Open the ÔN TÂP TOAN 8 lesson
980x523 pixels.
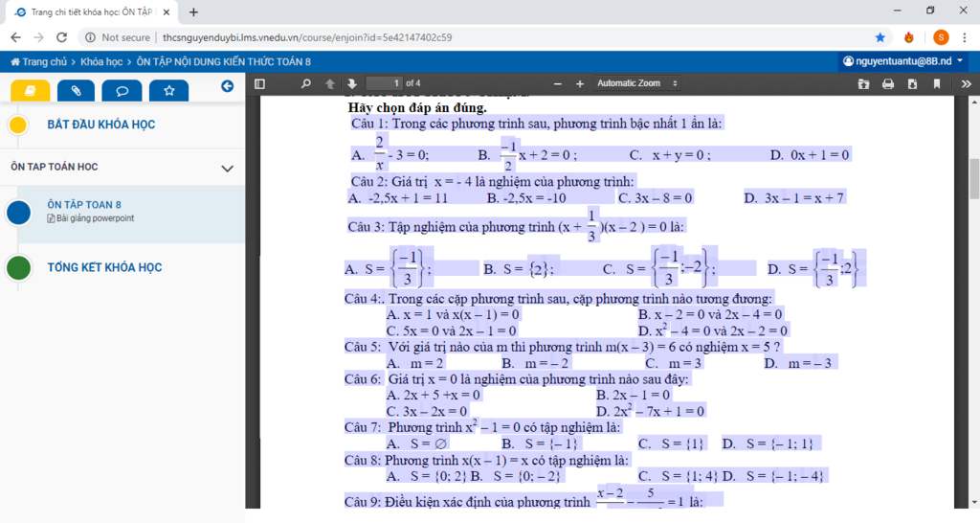click(84, 205)
